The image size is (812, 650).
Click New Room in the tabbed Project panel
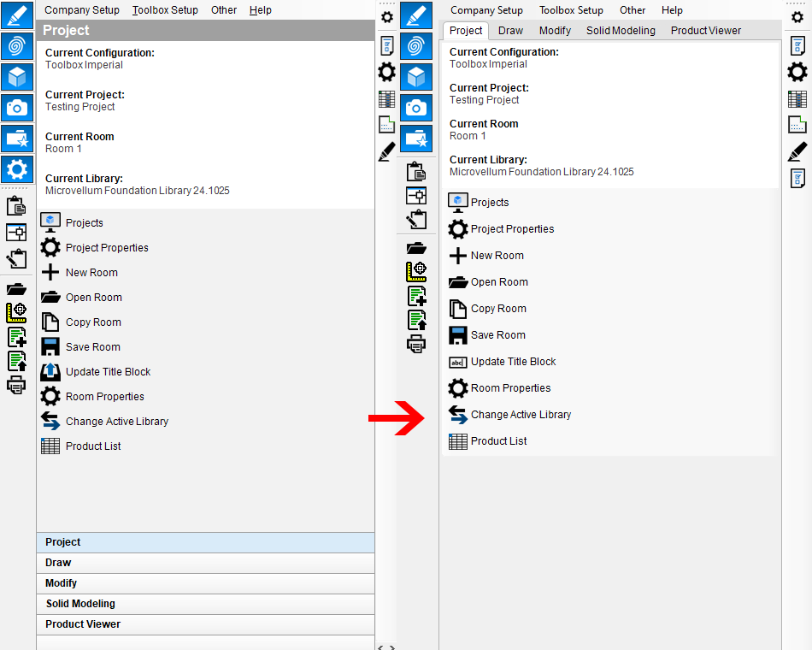coord(497,256)
